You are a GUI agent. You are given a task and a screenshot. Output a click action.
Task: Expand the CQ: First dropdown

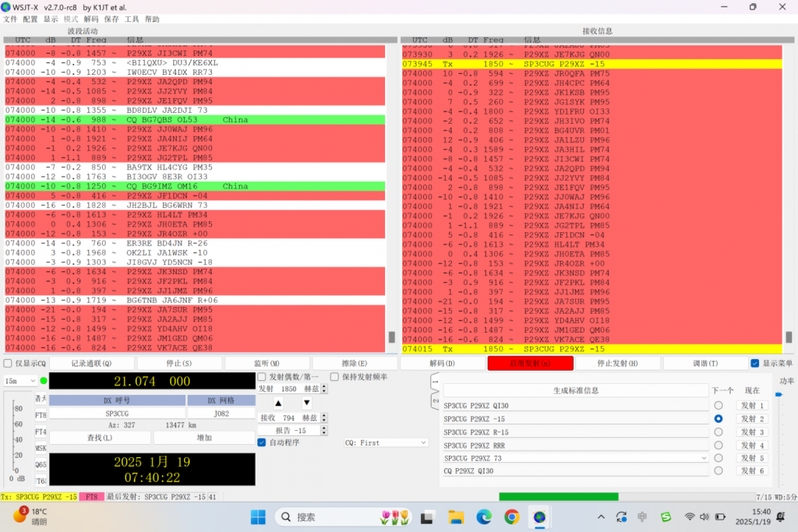coord(387,442)
